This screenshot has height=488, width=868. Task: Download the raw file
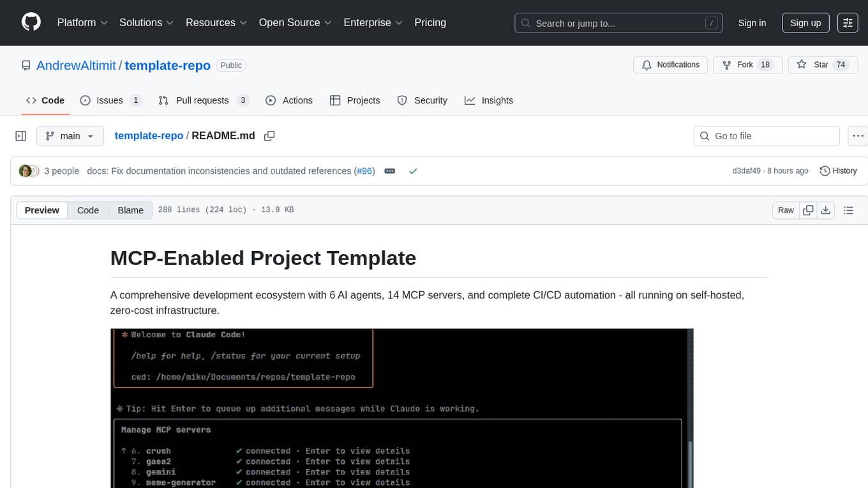825,210
